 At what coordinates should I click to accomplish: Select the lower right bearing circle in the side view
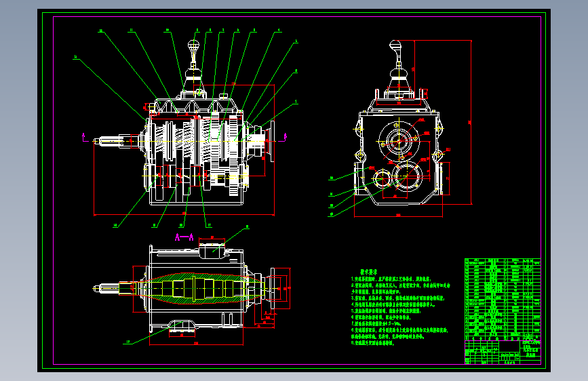407,176
